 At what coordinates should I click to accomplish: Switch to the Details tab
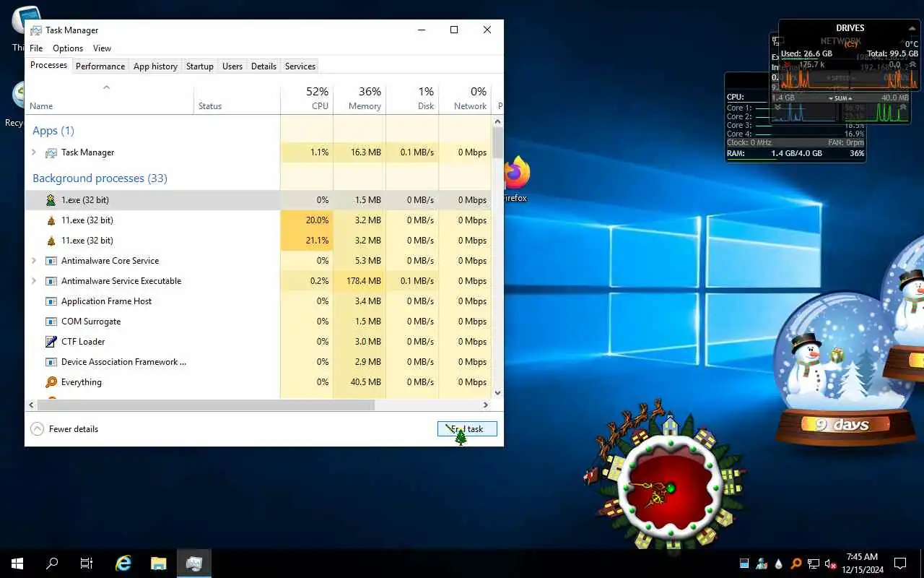tap(263, 66)
